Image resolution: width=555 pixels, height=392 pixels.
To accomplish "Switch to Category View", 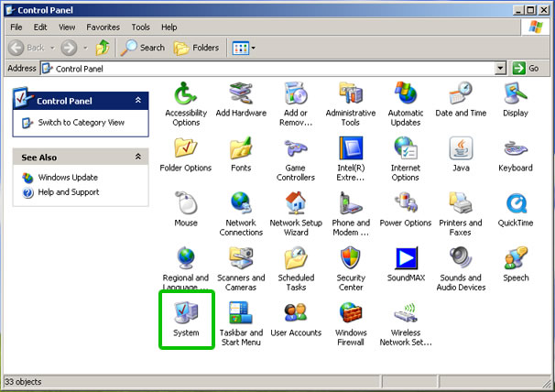I will [82, 123].
